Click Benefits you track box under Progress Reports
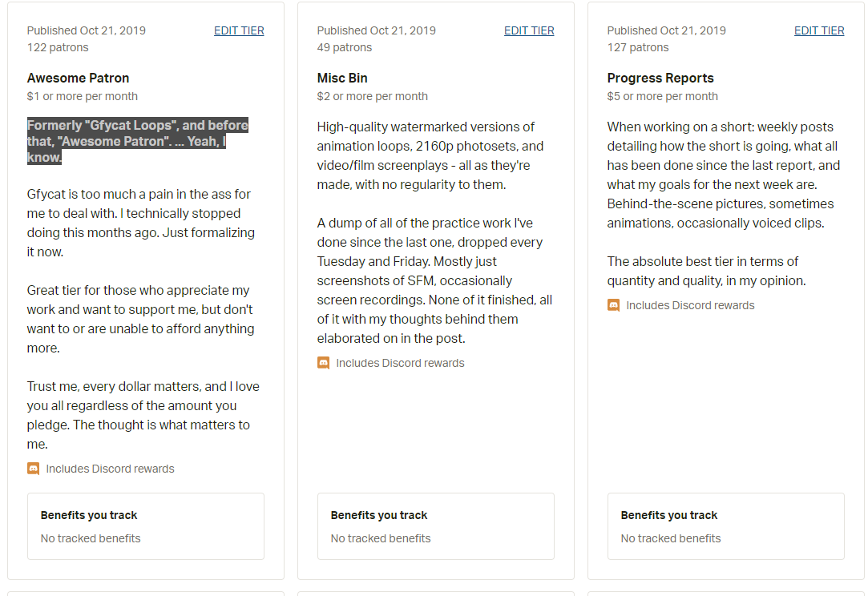 coord(725,526)
